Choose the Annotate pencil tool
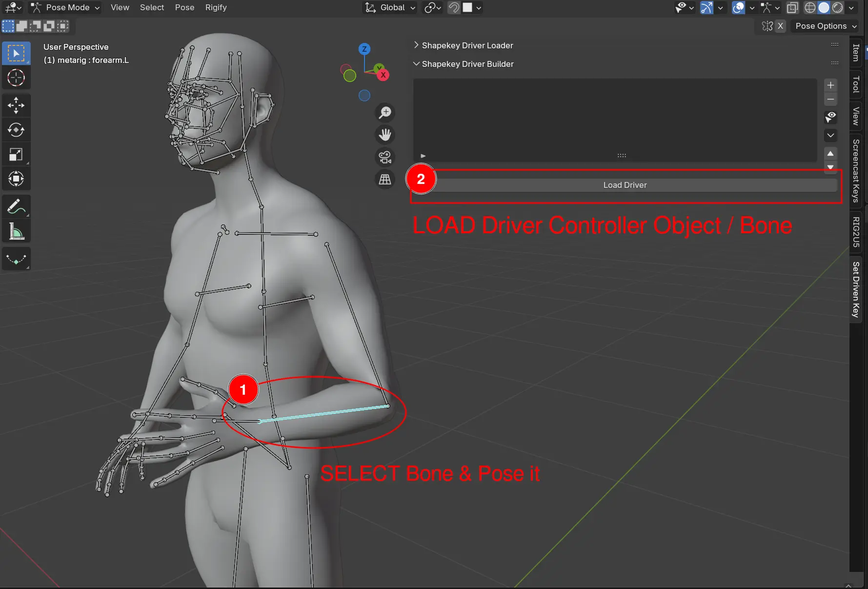 tap(16, 206)
